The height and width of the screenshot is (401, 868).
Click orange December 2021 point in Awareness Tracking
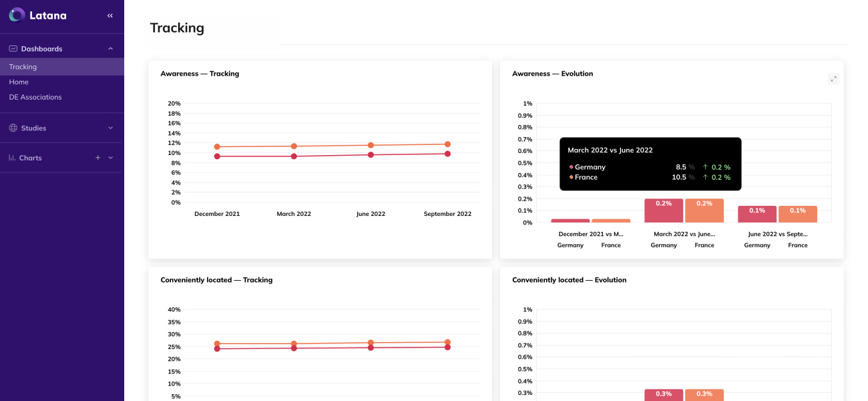217,146
